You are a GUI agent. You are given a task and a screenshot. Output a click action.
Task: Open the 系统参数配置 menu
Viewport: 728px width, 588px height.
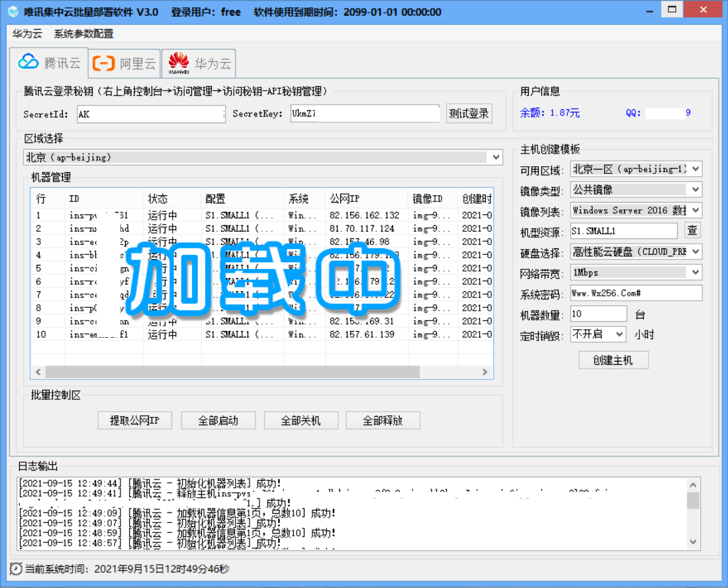click(83, 34)
